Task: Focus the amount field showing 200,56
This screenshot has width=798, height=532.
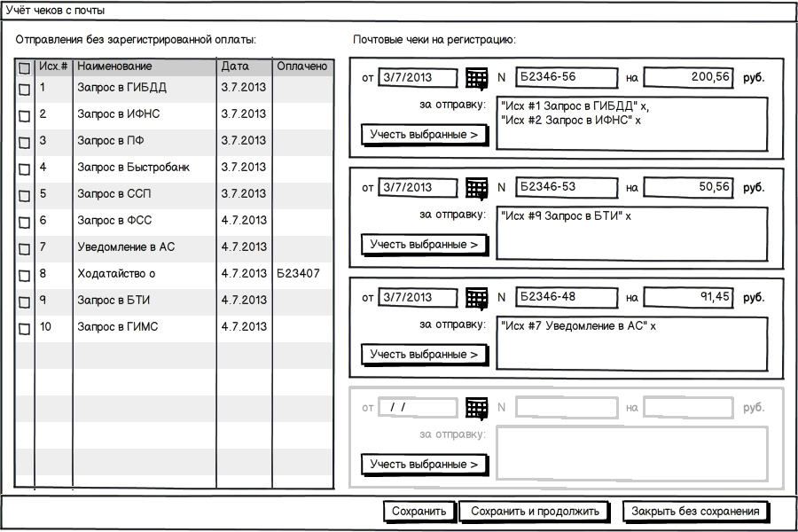Action: 688,78
